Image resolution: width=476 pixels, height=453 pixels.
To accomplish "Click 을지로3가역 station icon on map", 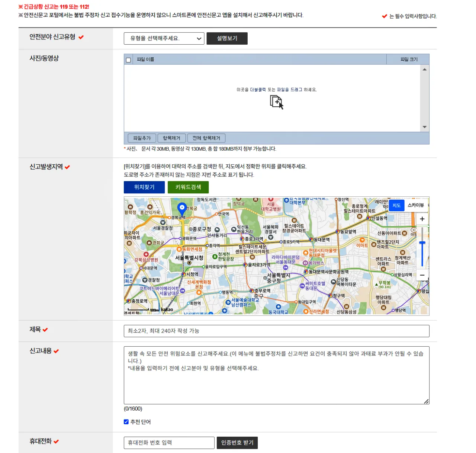I will tap(245, 265).
